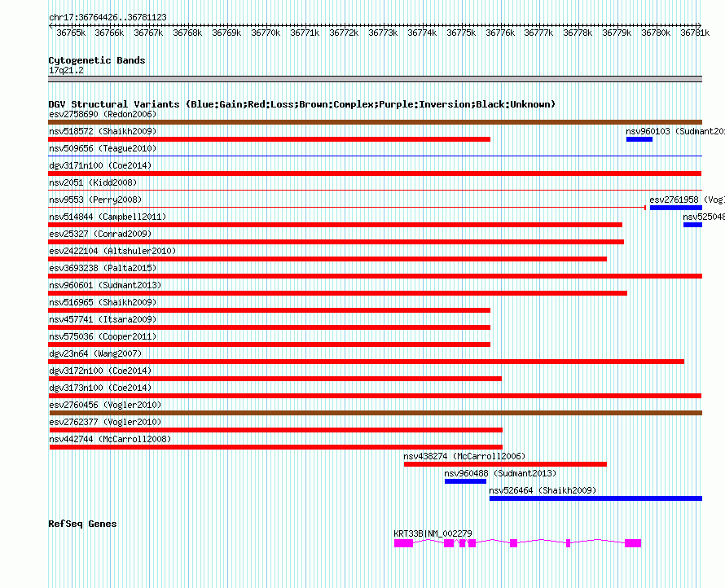725x588 pixels.
Task: Click the 36775k tick on the ruler
Action: pyautogui.click(x=461, y=33)
